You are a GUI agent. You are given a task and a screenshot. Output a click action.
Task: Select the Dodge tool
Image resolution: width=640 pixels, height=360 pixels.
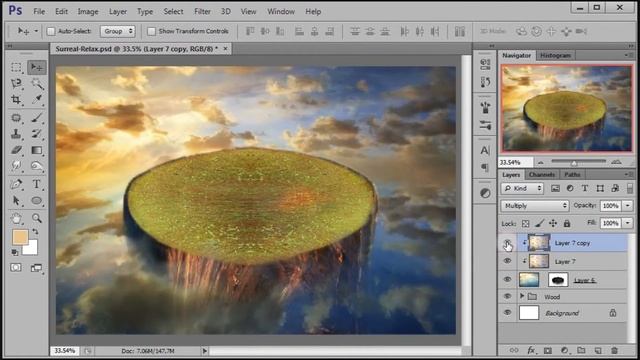pos(37,166)
